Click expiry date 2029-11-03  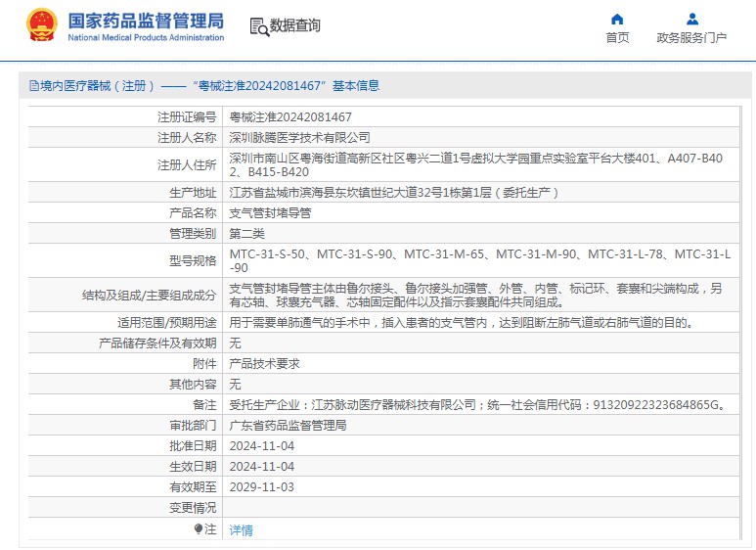262,486
